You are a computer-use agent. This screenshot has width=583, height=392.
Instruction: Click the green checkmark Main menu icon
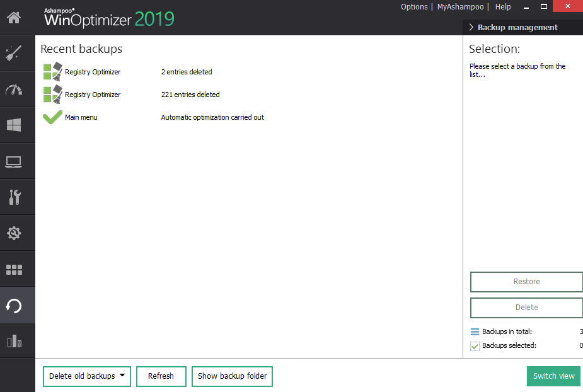pyautogui.click(x=52, y=117)
